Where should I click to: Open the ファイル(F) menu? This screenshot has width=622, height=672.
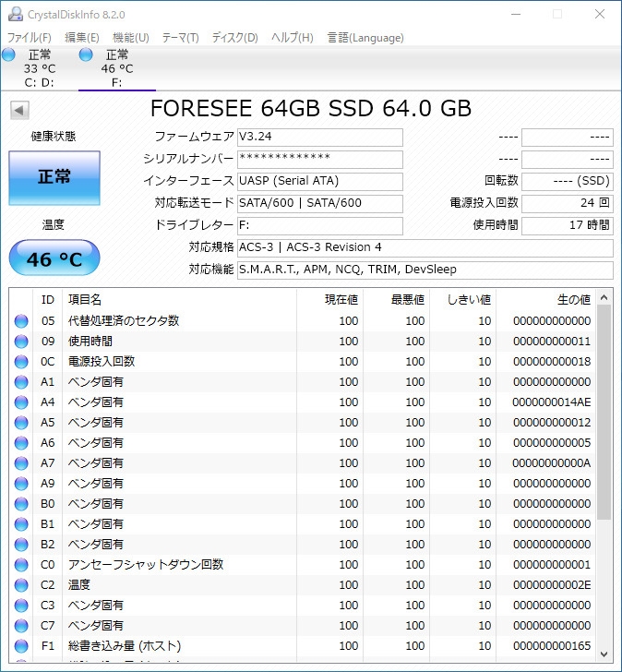coord(30,38)
